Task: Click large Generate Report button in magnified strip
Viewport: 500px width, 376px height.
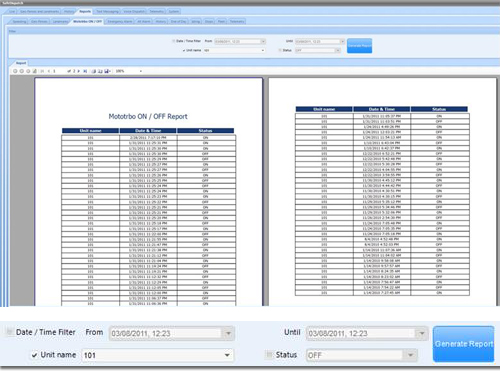Action: 463,344
